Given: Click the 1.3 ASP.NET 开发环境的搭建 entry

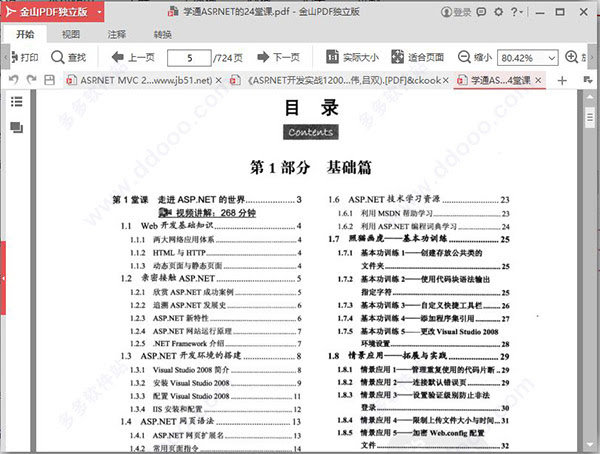Looking at the screenshot, I should click(x=211, y=356).
